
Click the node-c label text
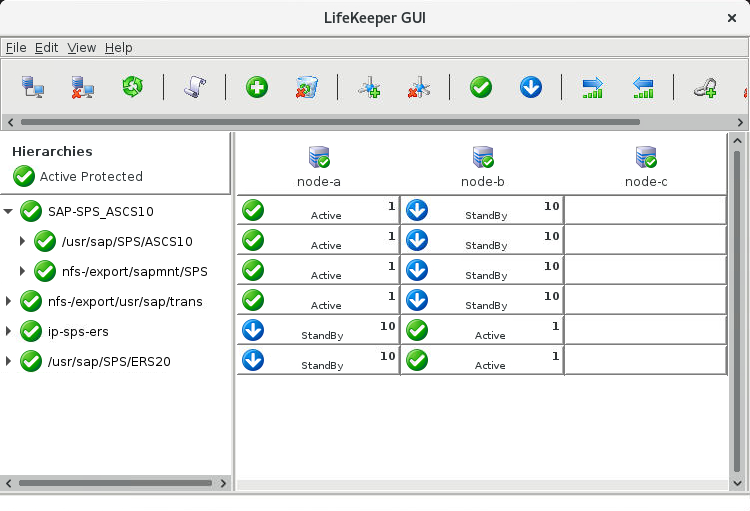point(646,182)
